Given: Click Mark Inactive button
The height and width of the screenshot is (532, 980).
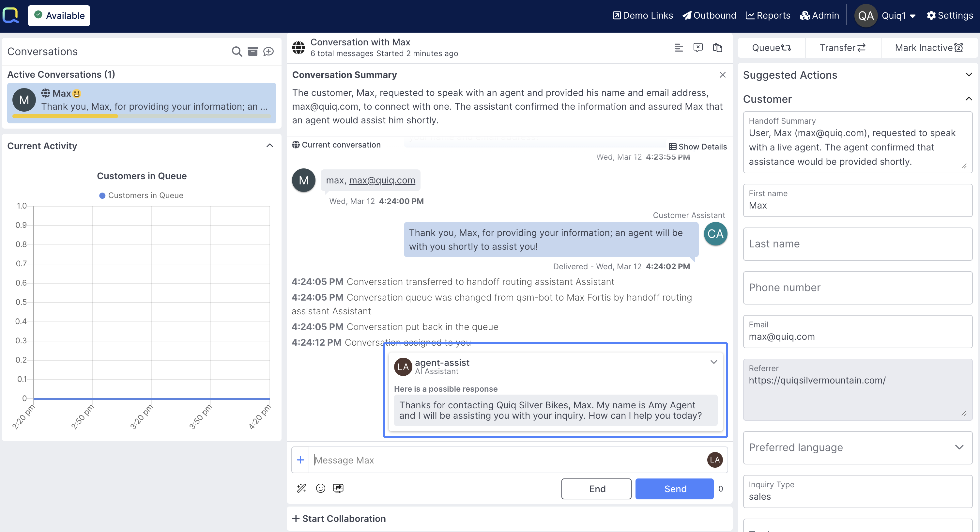Looking at the screenshot, I should [928, 48].
